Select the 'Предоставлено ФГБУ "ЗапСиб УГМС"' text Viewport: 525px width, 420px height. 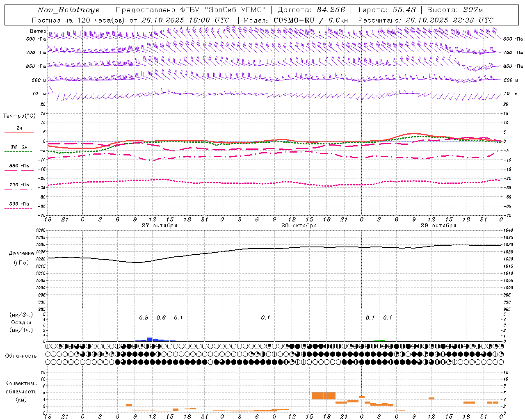[x=191, y=10]
